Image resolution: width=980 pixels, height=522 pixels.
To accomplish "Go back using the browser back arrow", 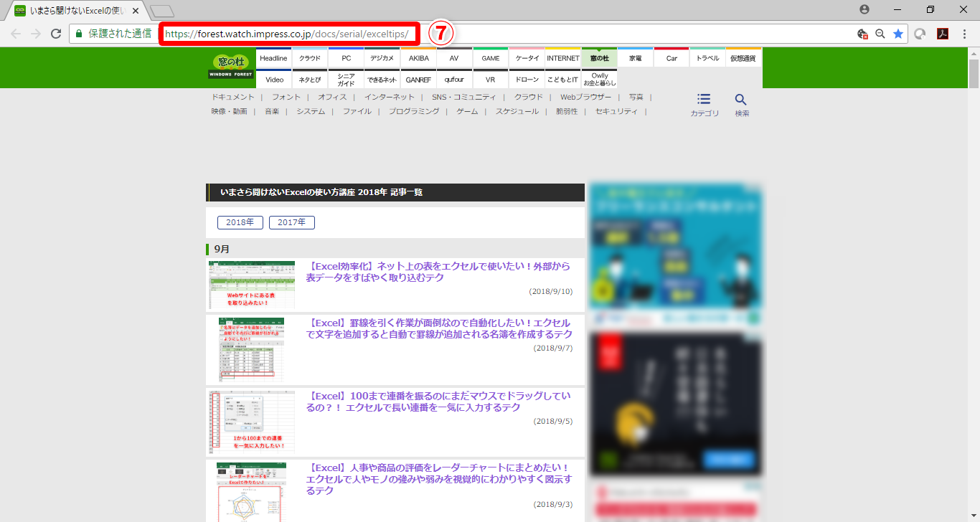I will click(16, 34).
